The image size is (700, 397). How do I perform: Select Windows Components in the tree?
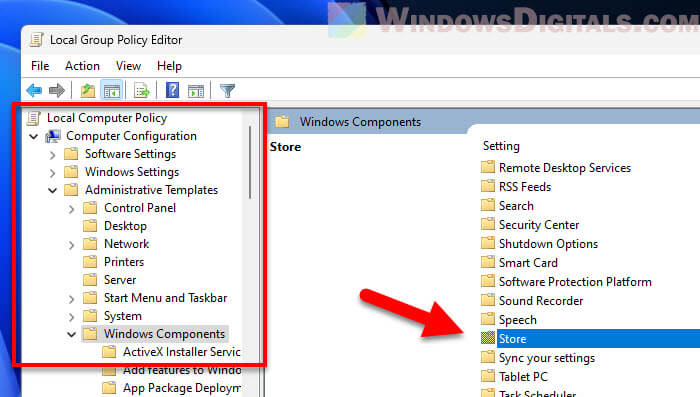tap(164, 334)
